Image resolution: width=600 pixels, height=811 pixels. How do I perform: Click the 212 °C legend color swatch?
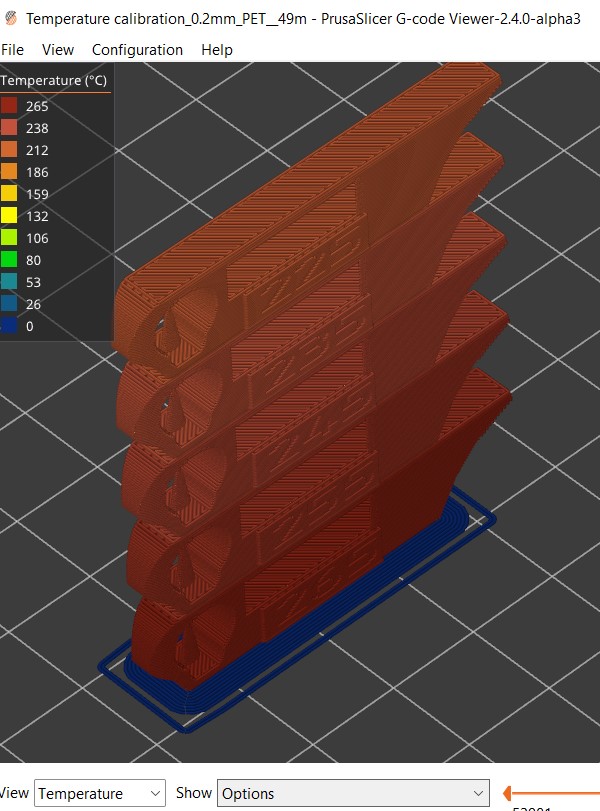coord(9,149)
